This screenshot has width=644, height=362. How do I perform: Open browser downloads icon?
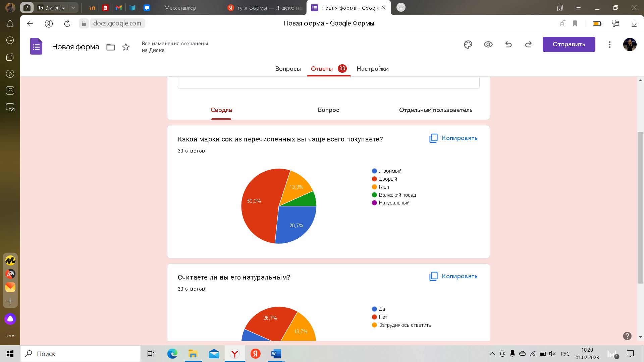click(x=634, y=23)
